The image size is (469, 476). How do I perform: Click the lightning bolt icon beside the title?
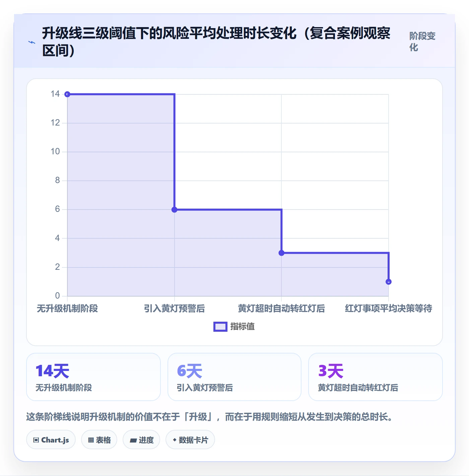pyautogui.click(x=32, y=42)
